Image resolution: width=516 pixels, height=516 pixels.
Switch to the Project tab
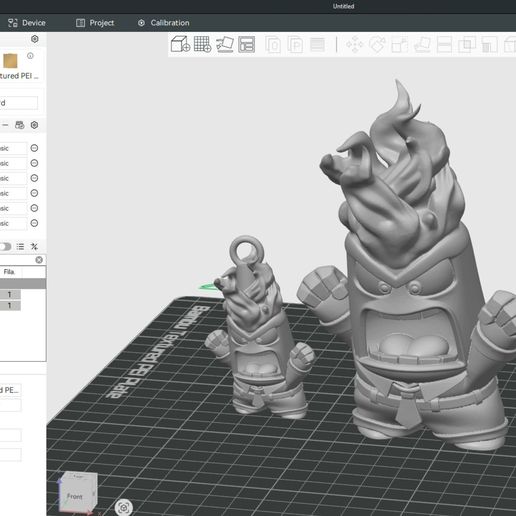tap(95, 23)
